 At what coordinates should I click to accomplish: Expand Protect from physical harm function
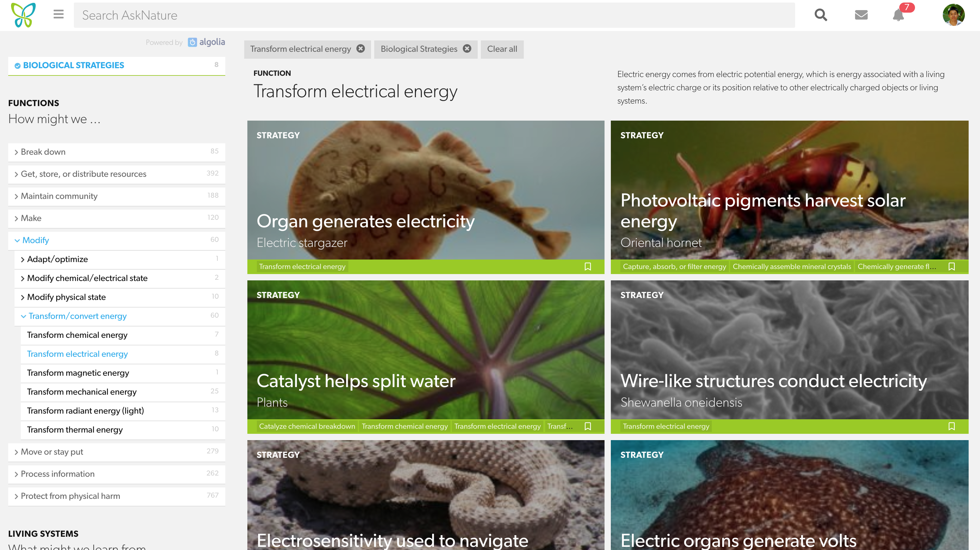(116, 496)
